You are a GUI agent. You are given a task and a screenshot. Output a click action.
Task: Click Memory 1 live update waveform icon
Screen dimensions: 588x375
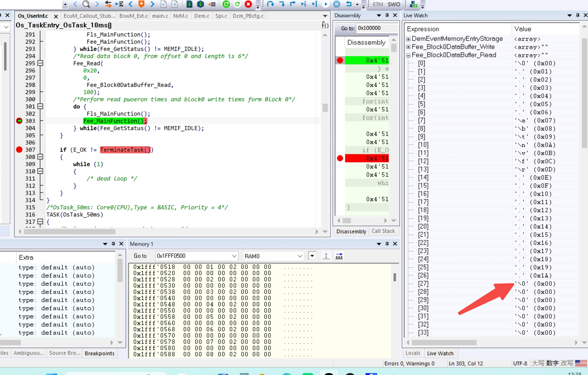339,256
